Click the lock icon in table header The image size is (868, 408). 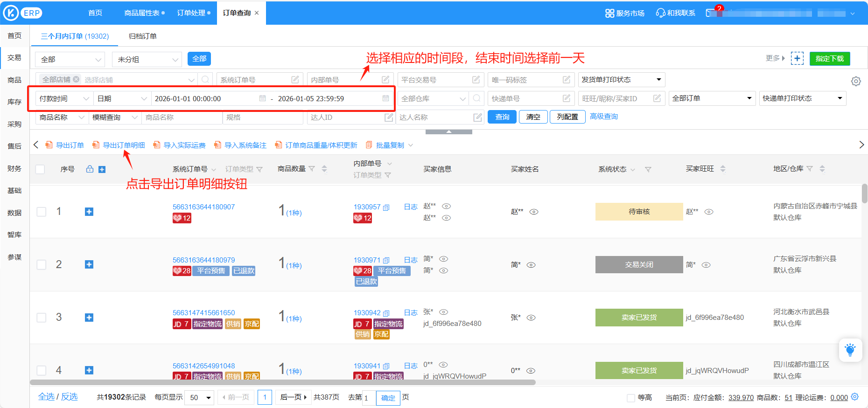90,169
